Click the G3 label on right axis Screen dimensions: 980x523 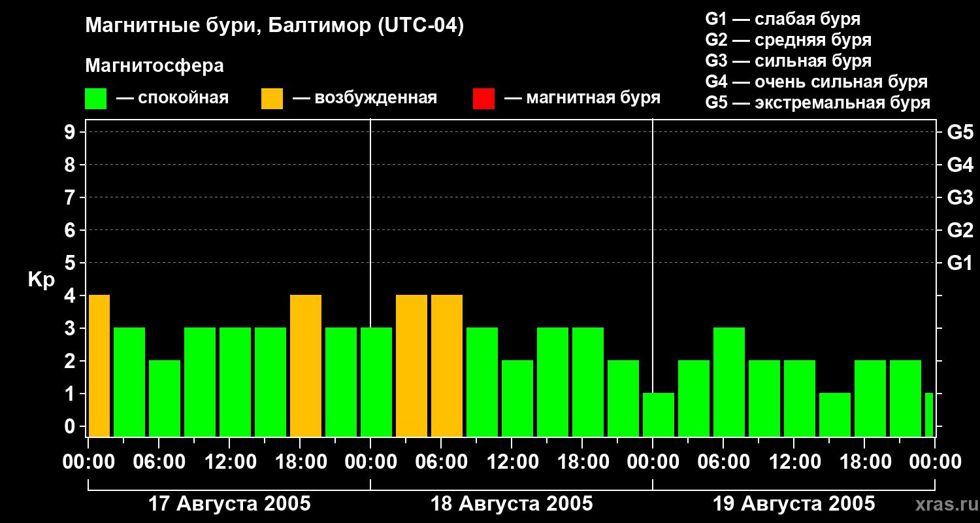960,197
